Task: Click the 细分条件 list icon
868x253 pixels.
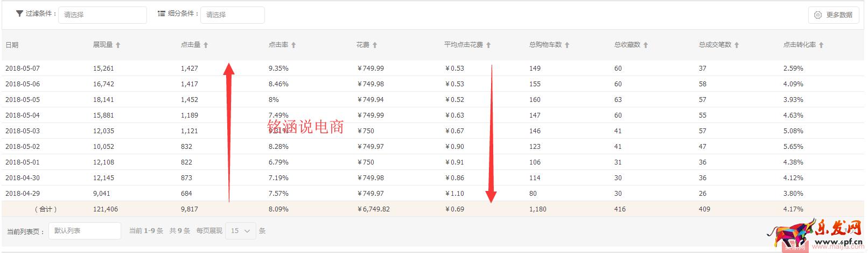Action: [x=162, y=13]
